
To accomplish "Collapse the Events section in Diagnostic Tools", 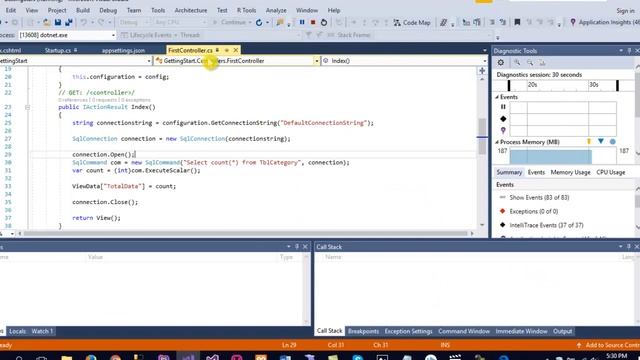I will (x=497, y=97).
